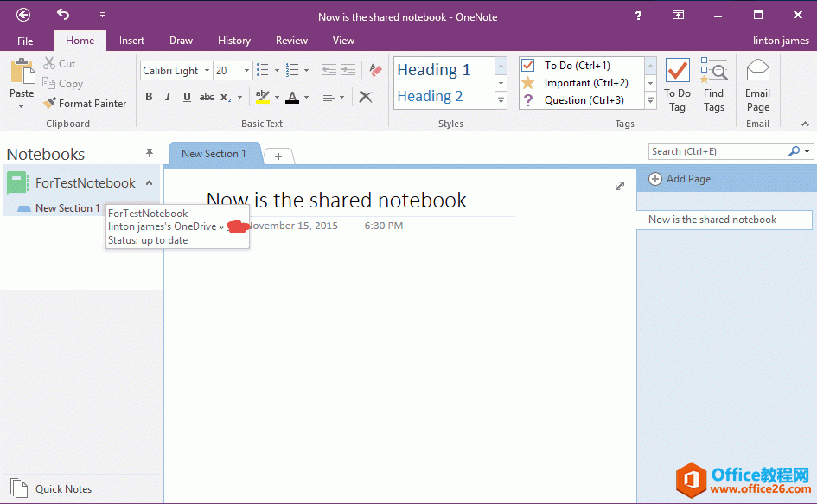The height and width of the screenshot is (504, 817).
Task: Toggle underline formatting
Action: 187,97
